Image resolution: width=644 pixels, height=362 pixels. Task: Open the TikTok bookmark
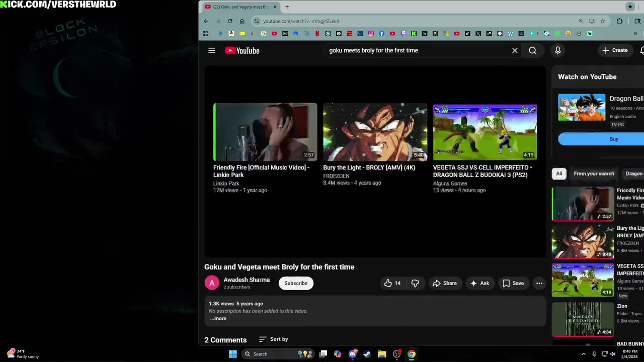coord(467,34)
